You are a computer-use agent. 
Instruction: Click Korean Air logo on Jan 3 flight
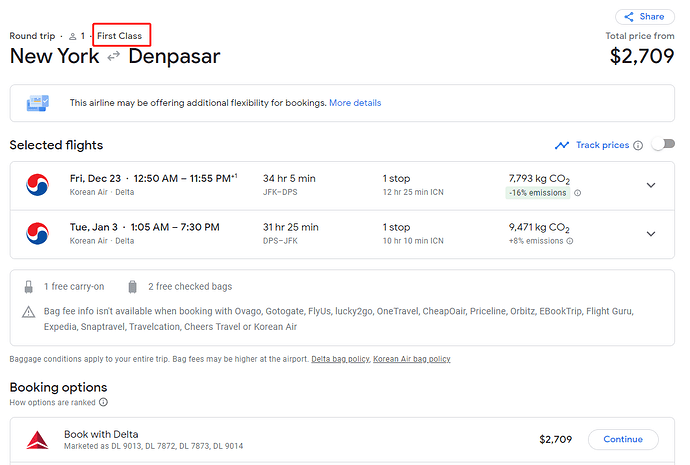pyautogui.click(x=37, y=233)
